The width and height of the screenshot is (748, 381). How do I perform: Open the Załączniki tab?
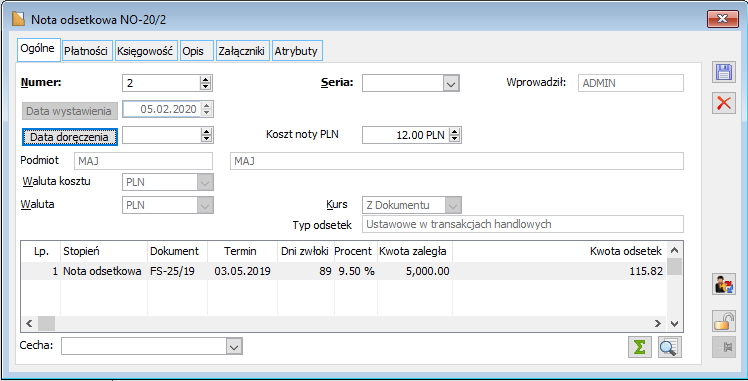[242, 51]
